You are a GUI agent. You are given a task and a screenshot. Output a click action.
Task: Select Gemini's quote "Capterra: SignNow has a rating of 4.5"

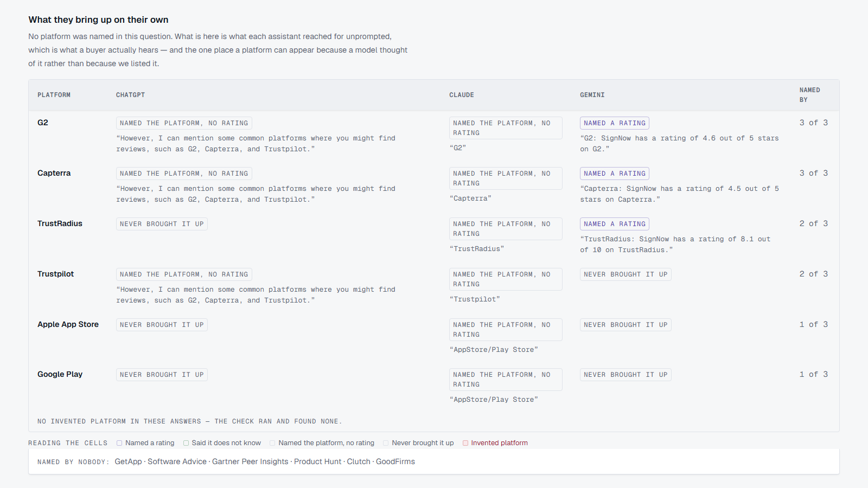[x=679, y=194]
